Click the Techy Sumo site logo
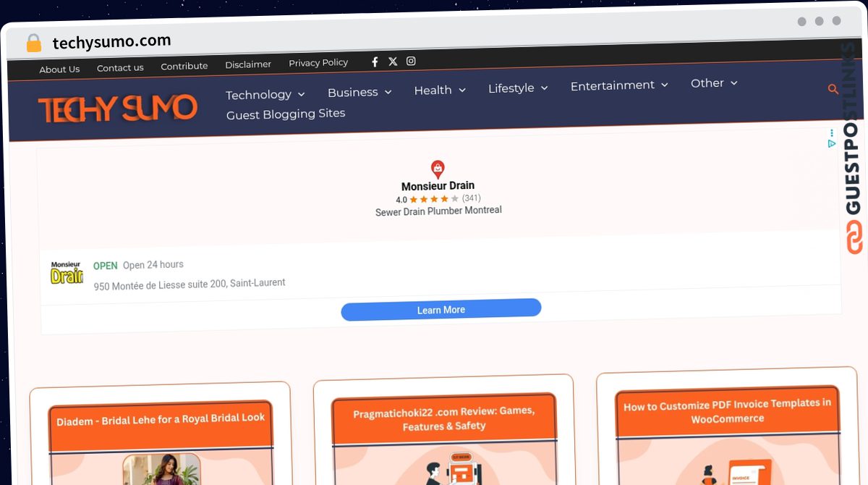Viewport: 868px width, 485px height. (117, 109)
